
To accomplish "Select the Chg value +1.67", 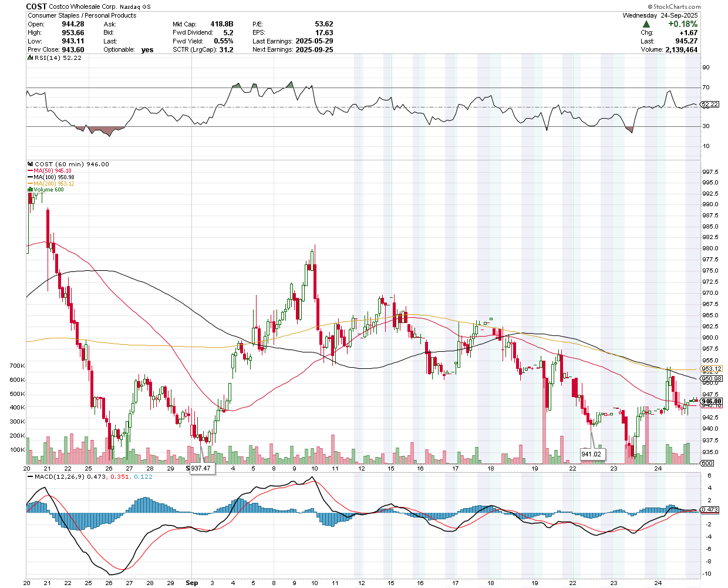I will click(x=689, y=33).
